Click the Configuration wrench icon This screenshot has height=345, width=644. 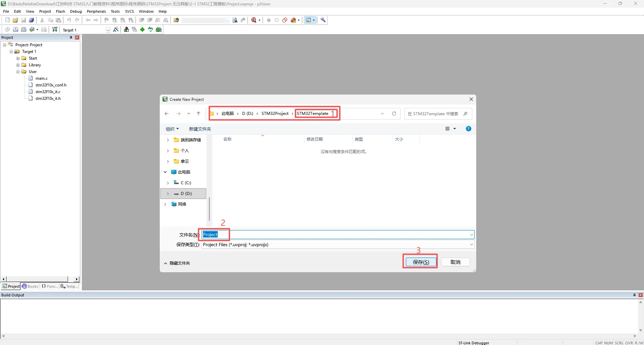tap(323, 20)
